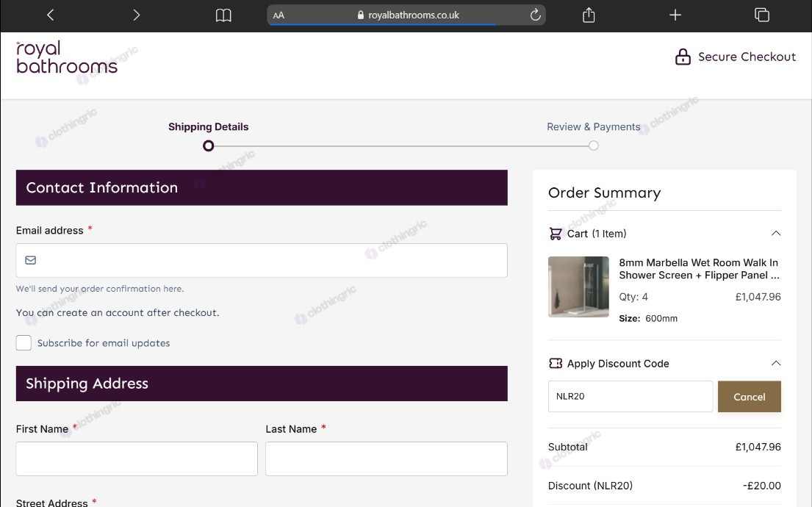Collapse the Cart (1 Item) section chevron
Viewport: 812px width, 507px height.
click(776, 233)
